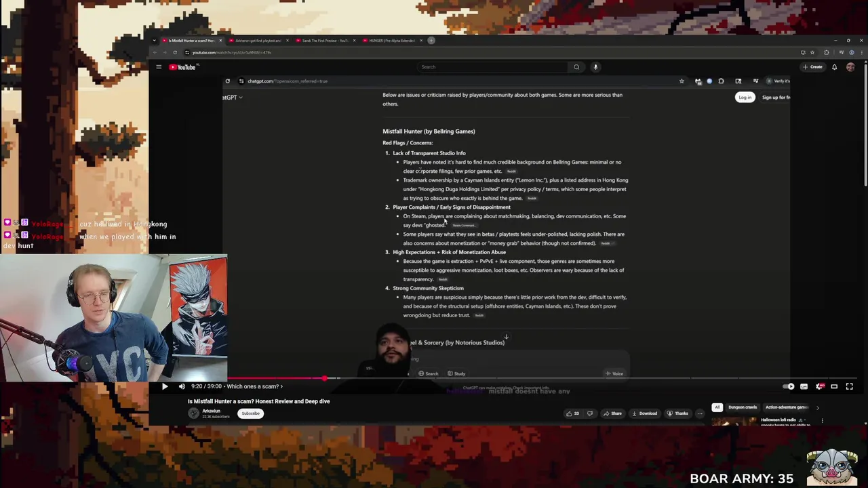Reload the embedded chatgpt.com page
Screen dimensions: 868x488
click(x=228, y=81)
